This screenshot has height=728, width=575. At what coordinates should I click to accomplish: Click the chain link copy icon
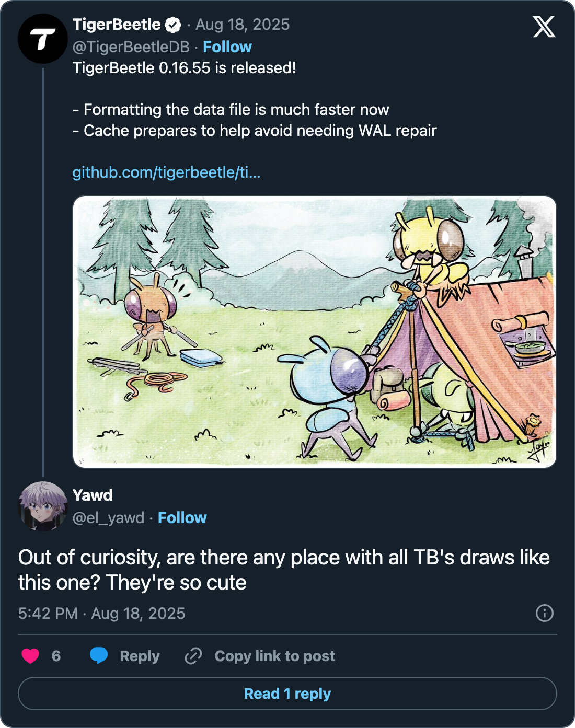coord(193,656)
